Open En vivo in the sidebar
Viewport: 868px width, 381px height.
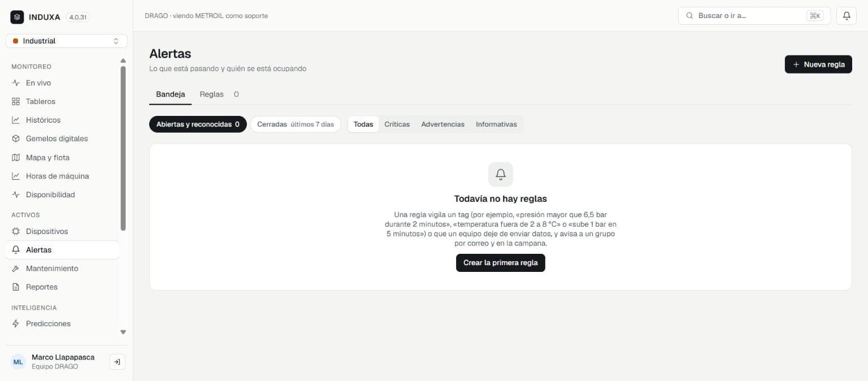[x=62, y=83]
